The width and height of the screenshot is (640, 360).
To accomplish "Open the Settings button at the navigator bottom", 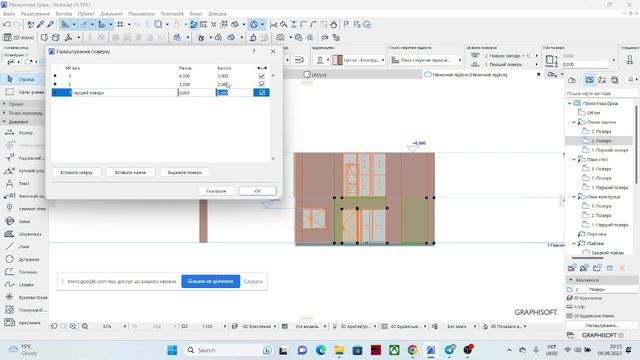I will coord(602,325).
